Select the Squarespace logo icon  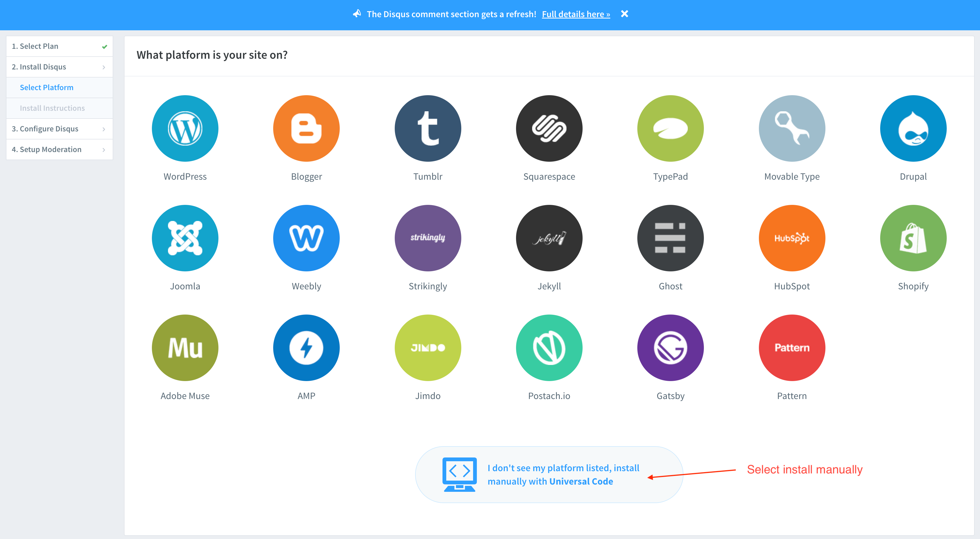(549, 128)
